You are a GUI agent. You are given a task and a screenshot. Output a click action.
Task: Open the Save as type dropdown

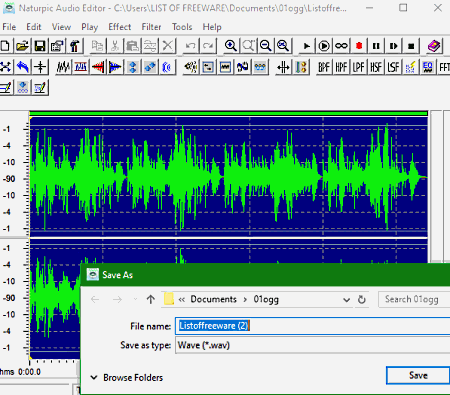313,345
